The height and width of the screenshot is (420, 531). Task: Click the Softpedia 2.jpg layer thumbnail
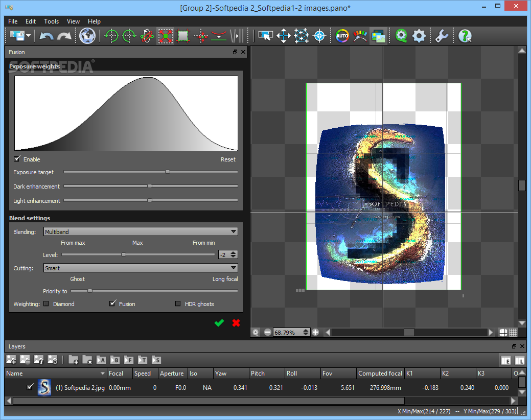pos(44,387)
